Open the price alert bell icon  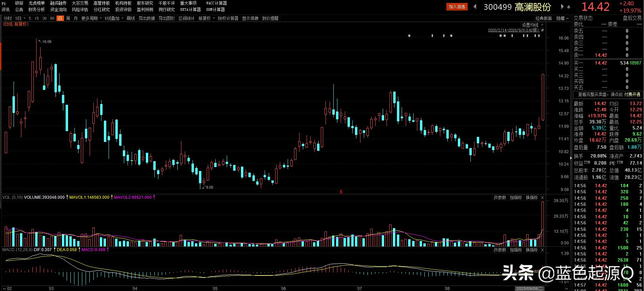569,7
